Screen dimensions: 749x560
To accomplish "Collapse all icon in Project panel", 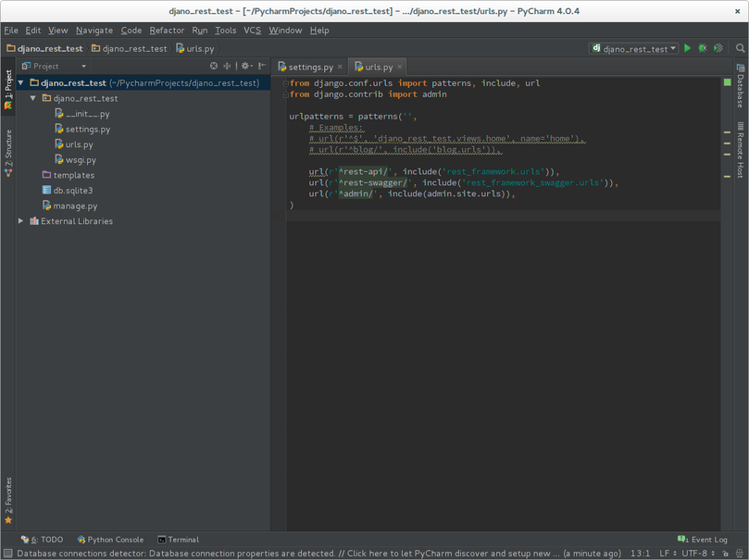I will pos(227,66).
